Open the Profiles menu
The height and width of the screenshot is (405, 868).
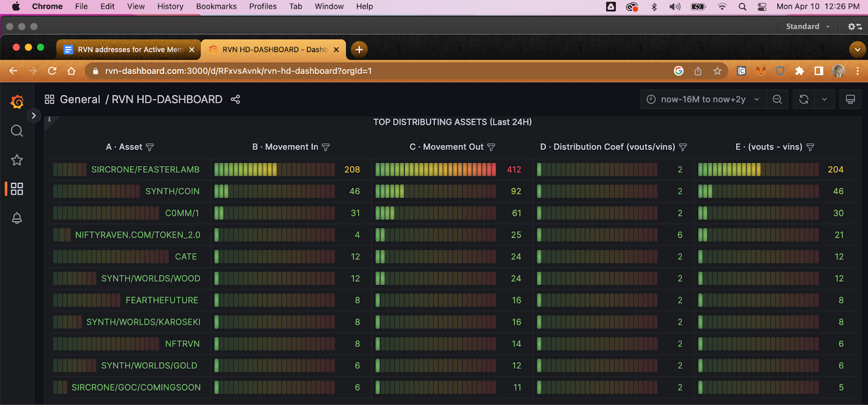point(263,7)
